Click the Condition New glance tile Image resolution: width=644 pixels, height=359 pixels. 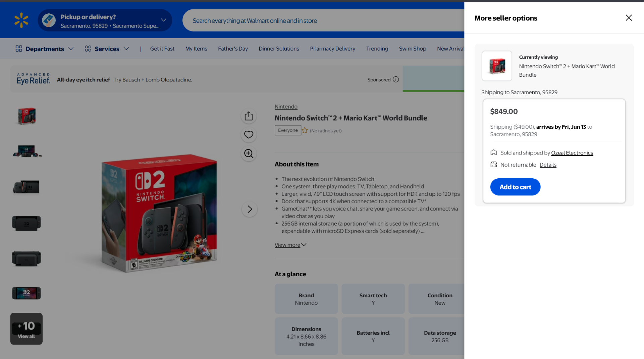436,299
